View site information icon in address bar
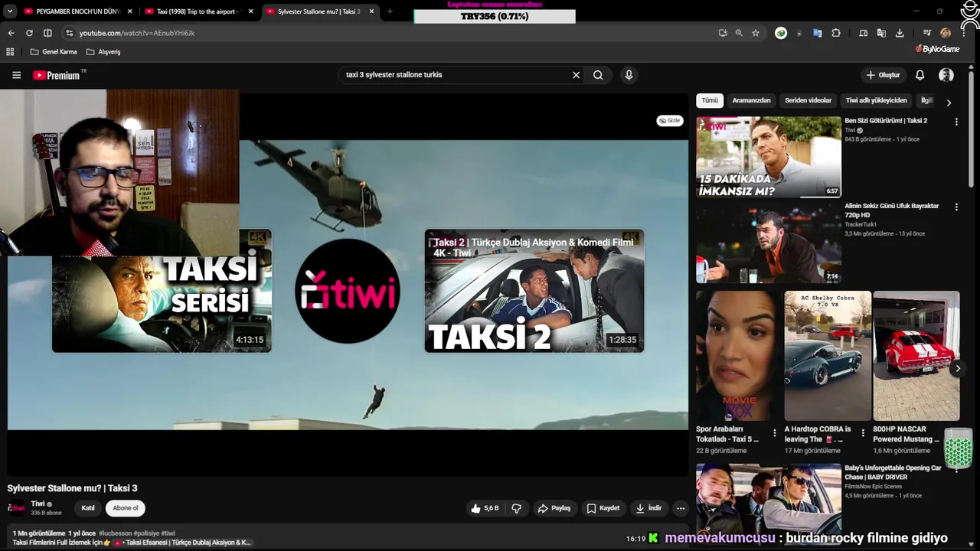 click(x=69, y=33)
